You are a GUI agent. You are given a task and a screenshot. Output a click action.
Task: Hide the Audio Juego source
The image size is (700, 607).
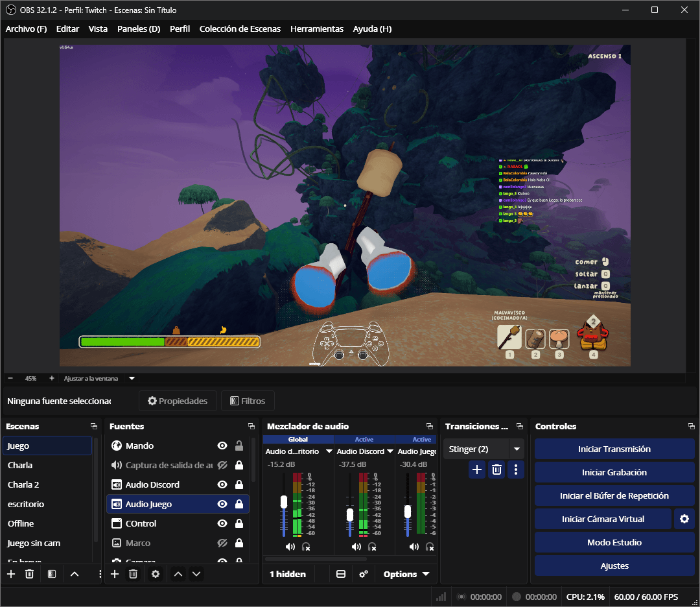[x=222, y=505]
